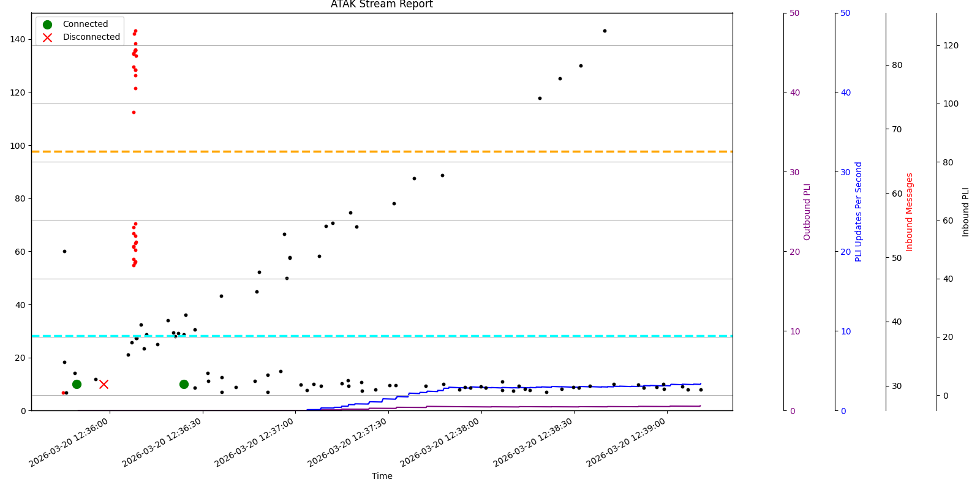Click the second green connected dot on plot
Screen dimensions: 980x490
(184, 384)
